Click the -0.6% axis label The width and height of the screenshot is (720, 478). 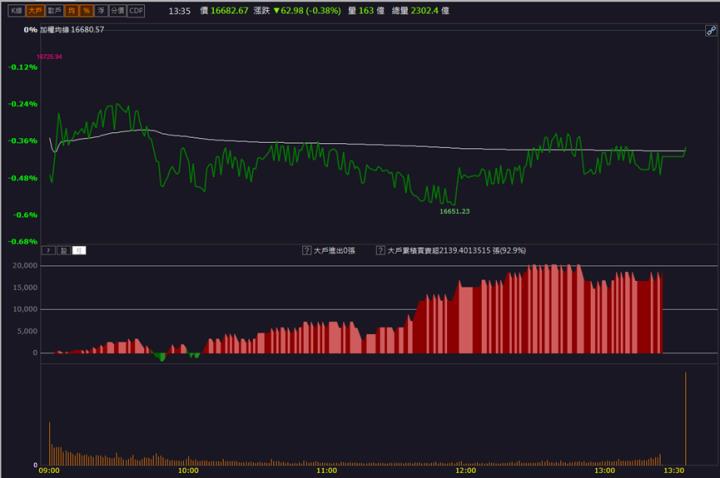[25, 215]
